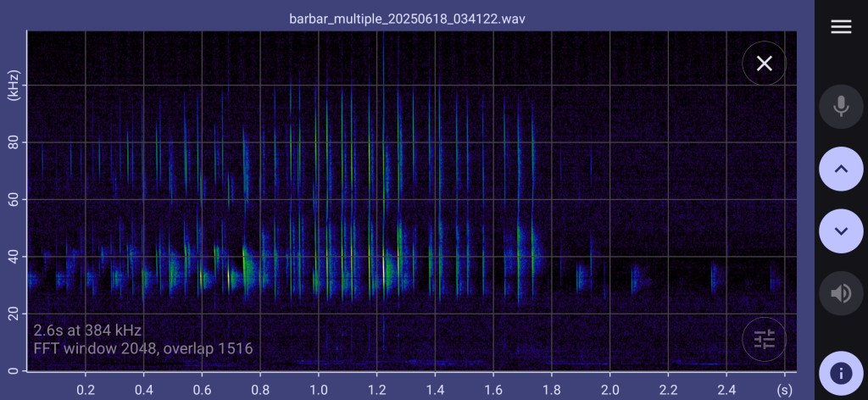Screen dimensions: 868x400
Task: Click the "2.6s at 384 kHz" info text
Action: click(87, 330)
